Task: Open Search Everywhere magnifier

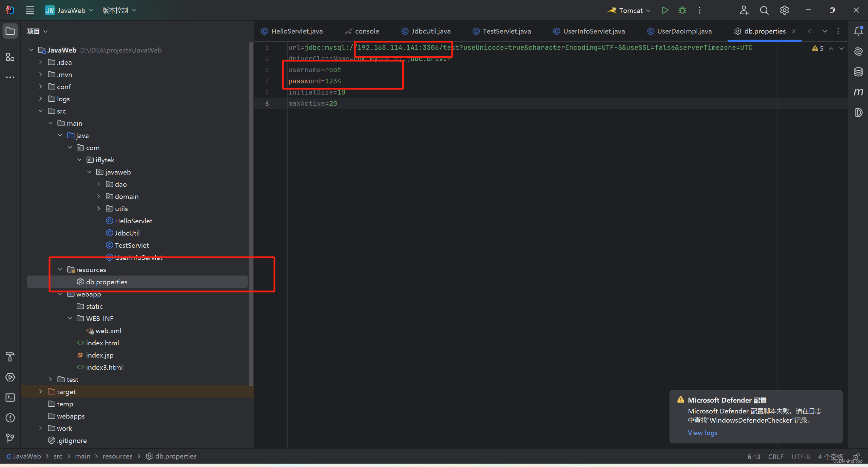Action: [x=764, y=10]
